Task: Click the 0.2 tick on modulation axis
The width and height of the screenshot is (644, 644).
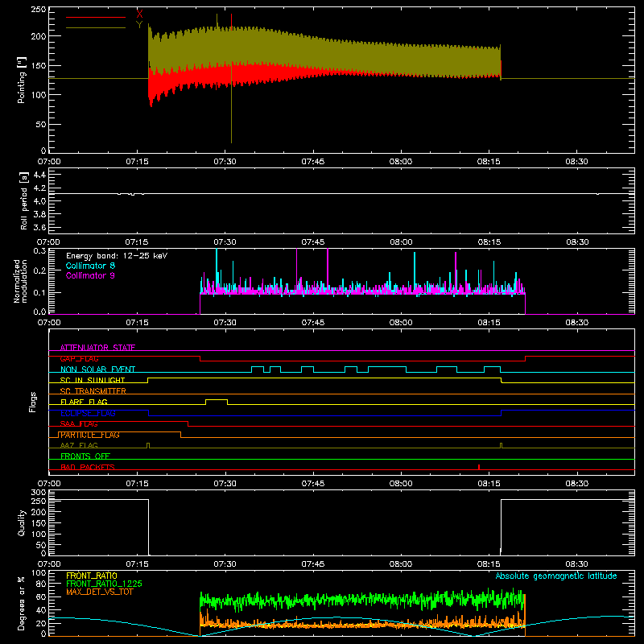Action: [x=39, y=270]
